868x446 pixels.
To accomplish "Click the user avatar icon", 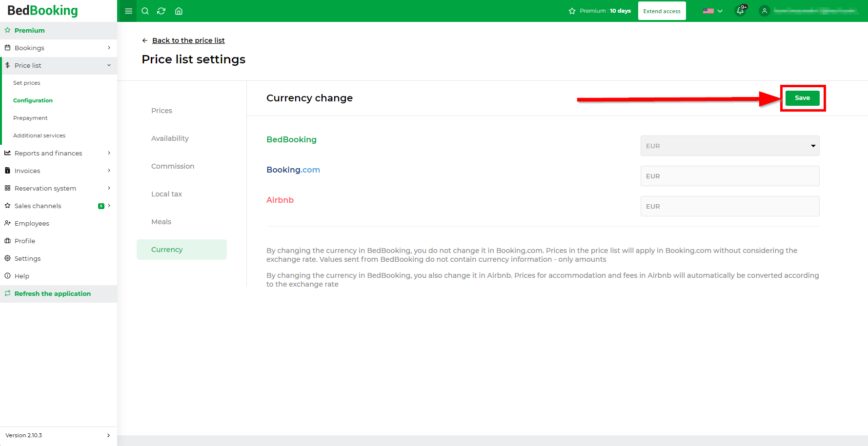I will tap(765, 11).
